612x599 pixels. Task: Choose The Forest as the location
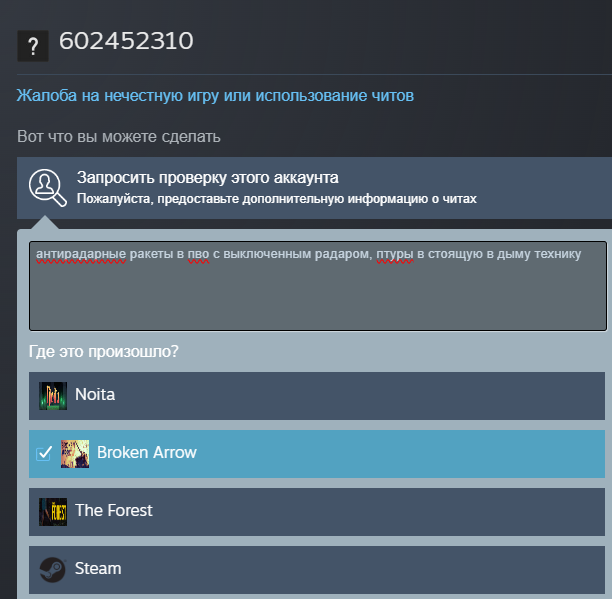(317, 512)
